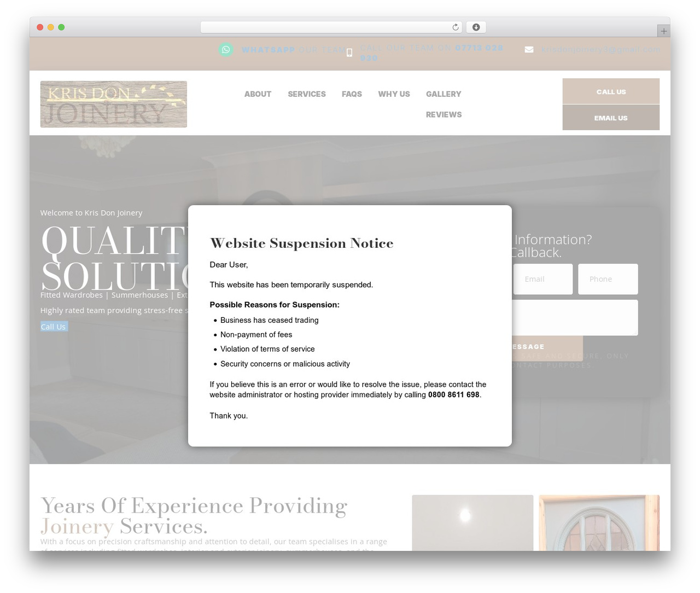Open the About menu item
The width and height of the screenshot is (700, 593).
tap(258, 94)
